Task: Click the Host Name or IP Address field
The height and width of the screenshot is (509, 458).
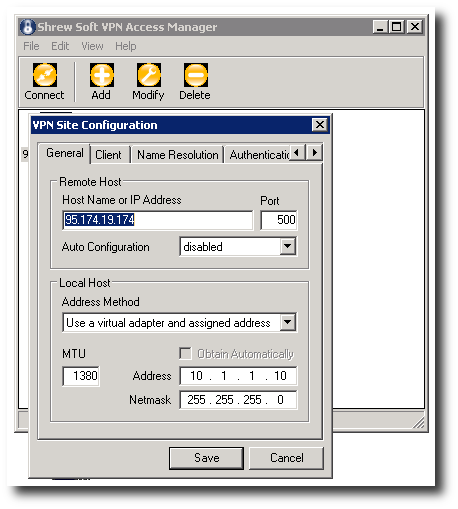Action: [x=158, y=220]
